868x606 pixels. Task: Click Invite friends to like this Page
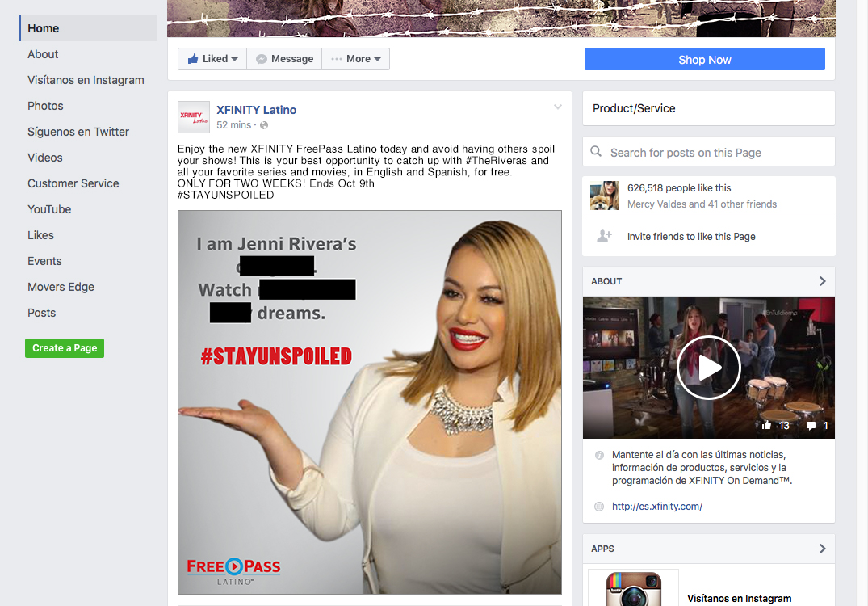(691, 237)
